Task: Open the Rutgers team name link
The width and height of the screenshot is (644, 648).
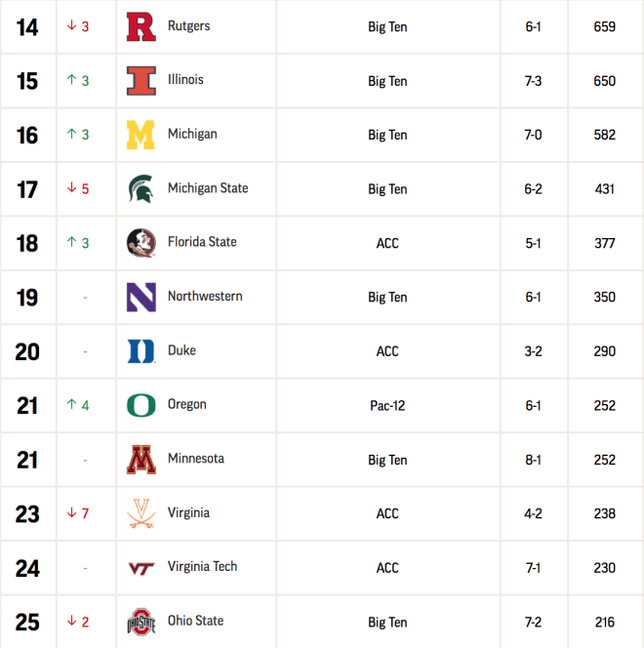Action: pos(188,26)
